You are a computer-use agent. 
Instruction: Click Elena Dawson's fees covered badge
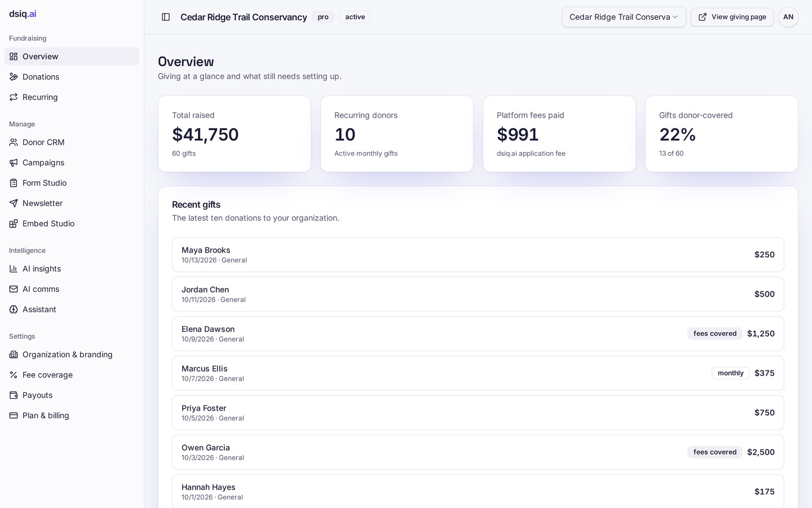pyautogui.click(x=715, y=334)
